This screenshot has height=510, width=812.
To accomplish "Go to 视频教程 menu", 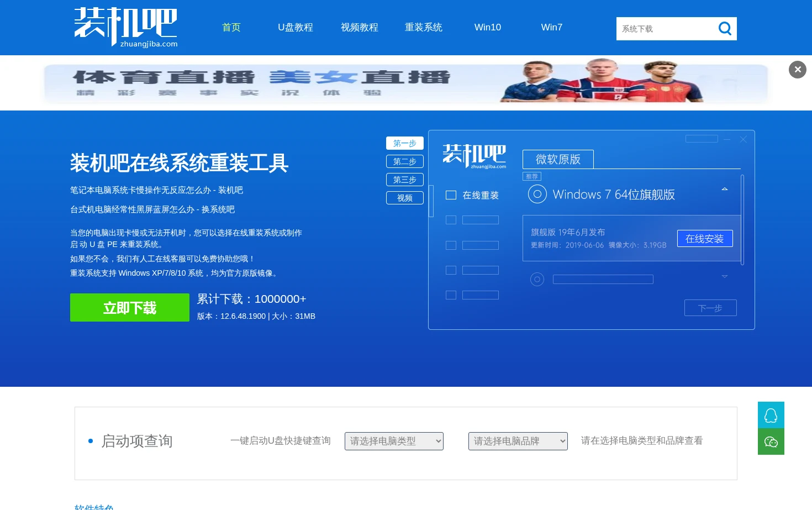I will coord(360,27).
